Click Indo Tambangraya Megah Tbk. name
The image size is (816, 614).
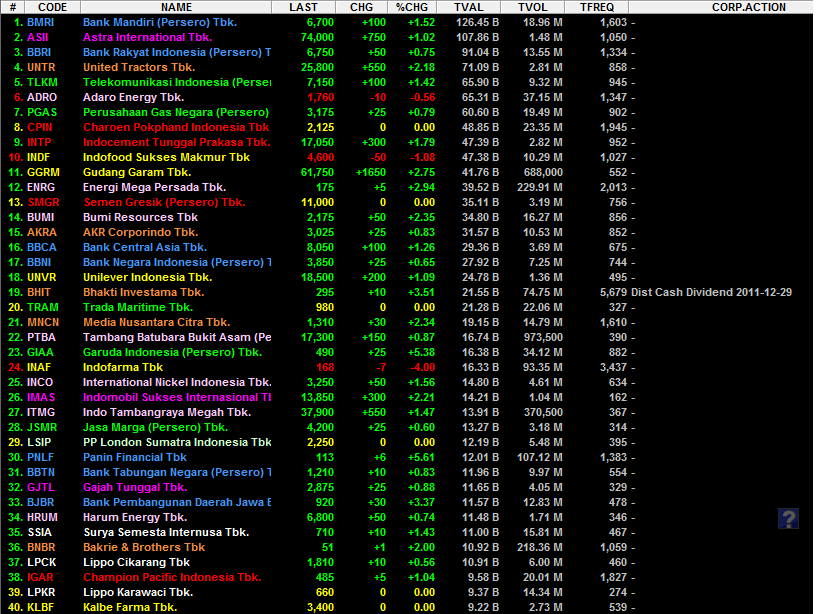167,412
